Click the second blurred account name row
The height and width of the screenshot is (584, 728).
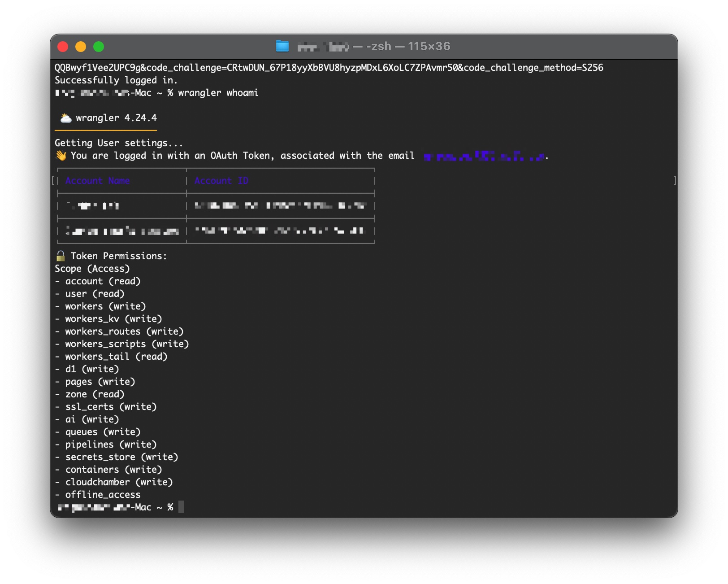click(122, 231)
